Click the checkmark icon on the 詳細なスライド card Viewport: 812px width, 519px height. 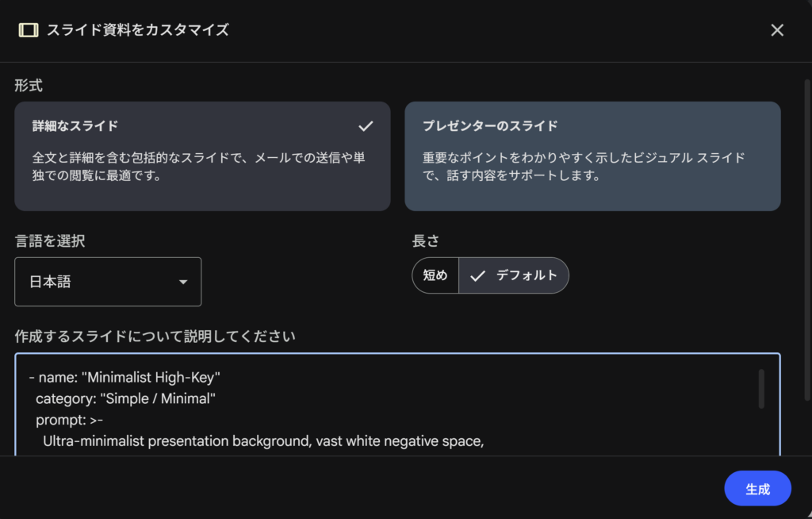(x=366, y=125)
